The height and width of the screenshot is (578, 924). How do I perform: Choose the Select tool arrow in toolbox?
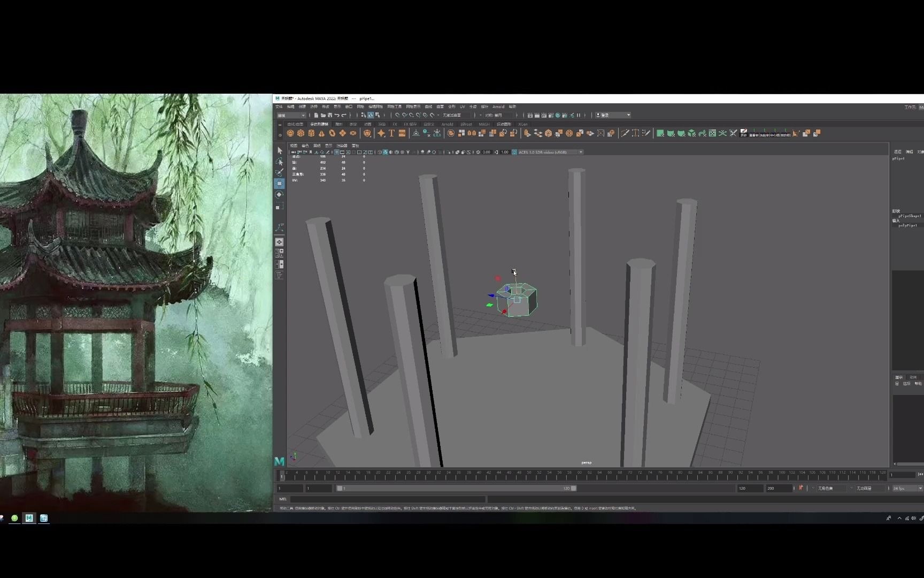click(280, 150)
